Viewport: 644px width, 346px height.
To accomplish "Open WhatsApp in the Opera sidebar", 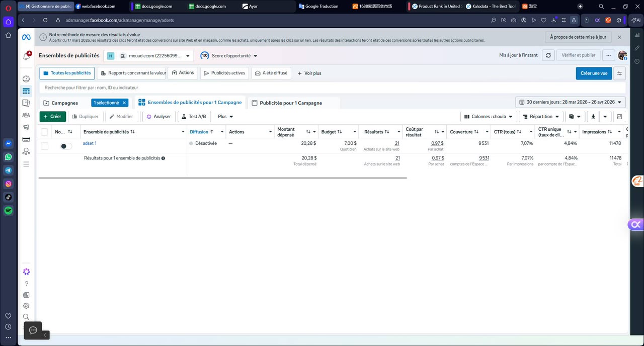I will point(9,157).
